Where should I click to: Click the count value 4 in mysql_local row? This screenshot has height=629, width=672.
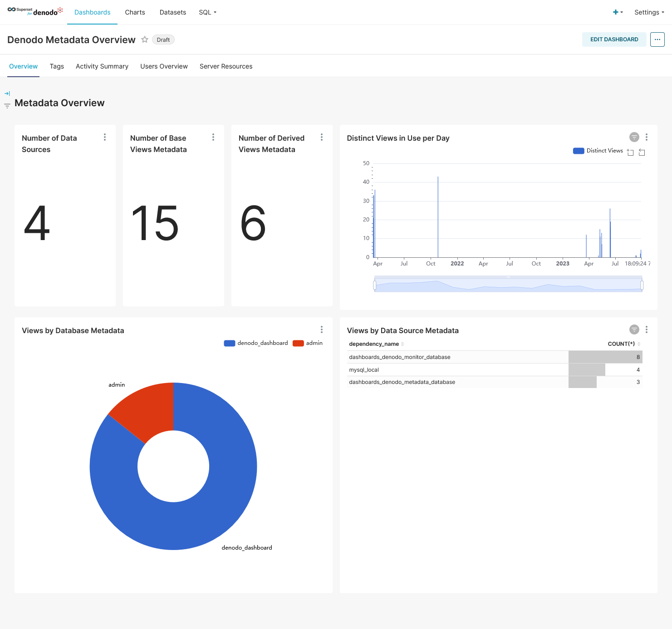click(606, 370)
